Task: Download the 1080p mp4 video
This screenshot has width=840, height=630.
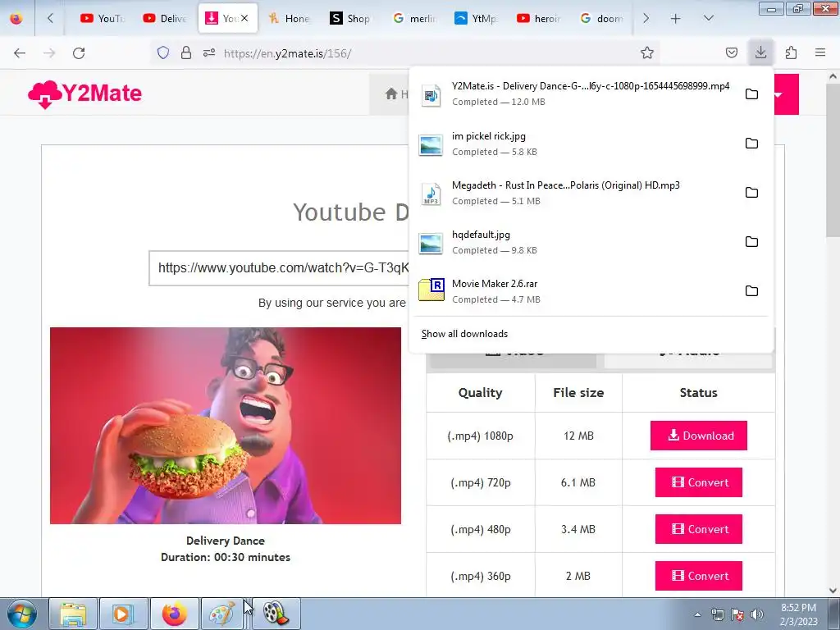Action: (699, 436)
